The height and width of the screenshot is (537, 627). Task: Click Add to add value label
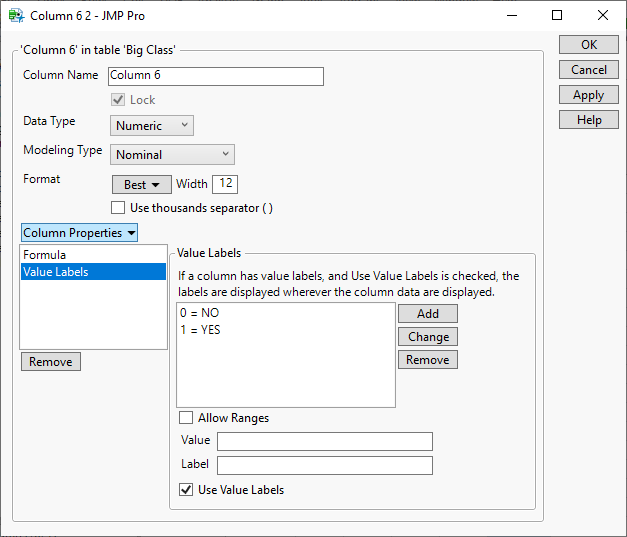[428, 314]
